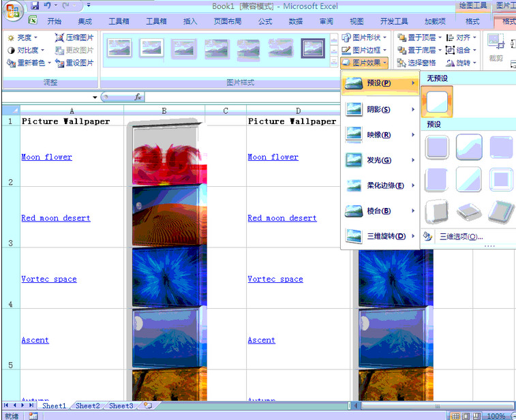This screenshot has height=420, width=516.
Task: Switch to the 审阅 tab
Action: [x=326, y=21]
